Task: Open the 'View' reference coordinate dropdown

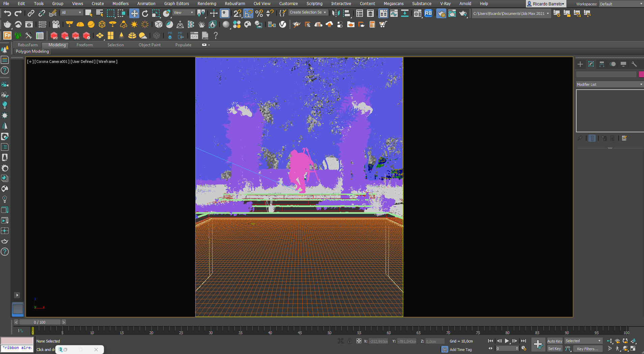Action: 184,12
